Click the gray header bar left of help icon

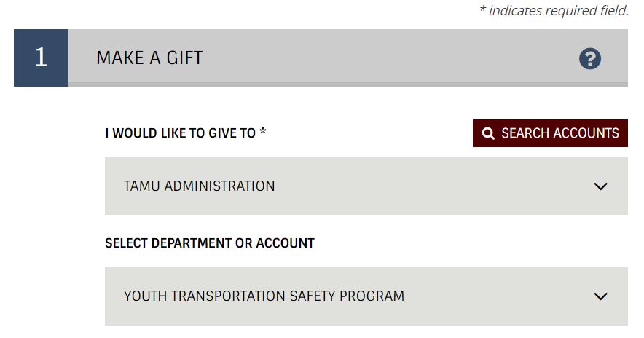[x=321, y=58]
